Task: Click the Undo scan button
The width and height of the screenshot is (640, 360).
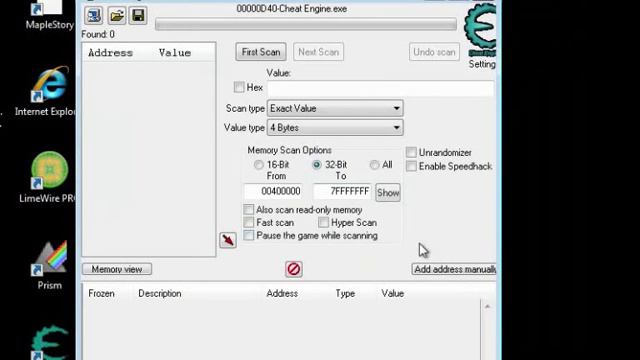Action: pyautogui.click(x=434, y=52)
